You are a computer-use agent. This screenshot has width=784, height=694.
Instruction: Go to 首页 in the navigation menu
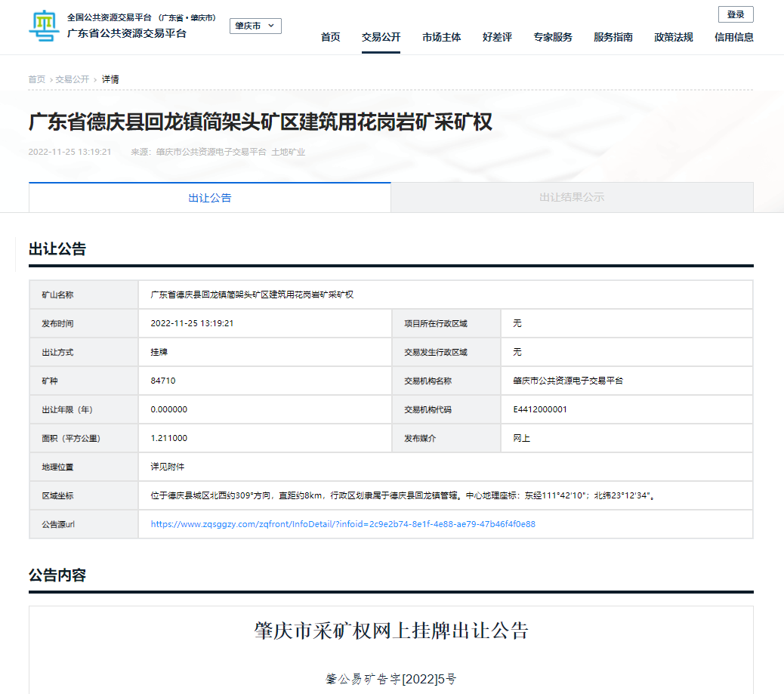[x=330, y=37]
